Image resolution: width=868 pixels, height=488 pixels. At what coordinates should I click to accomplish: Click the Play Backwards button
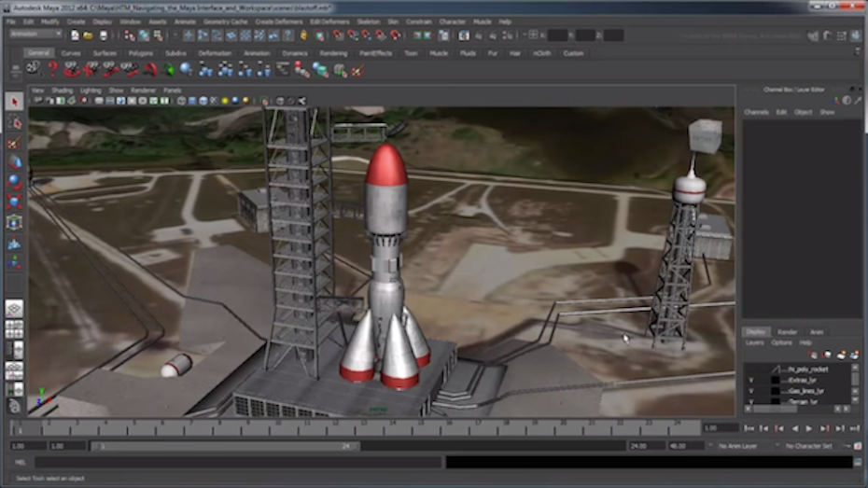pyautogui.click(x=795, y=428)
